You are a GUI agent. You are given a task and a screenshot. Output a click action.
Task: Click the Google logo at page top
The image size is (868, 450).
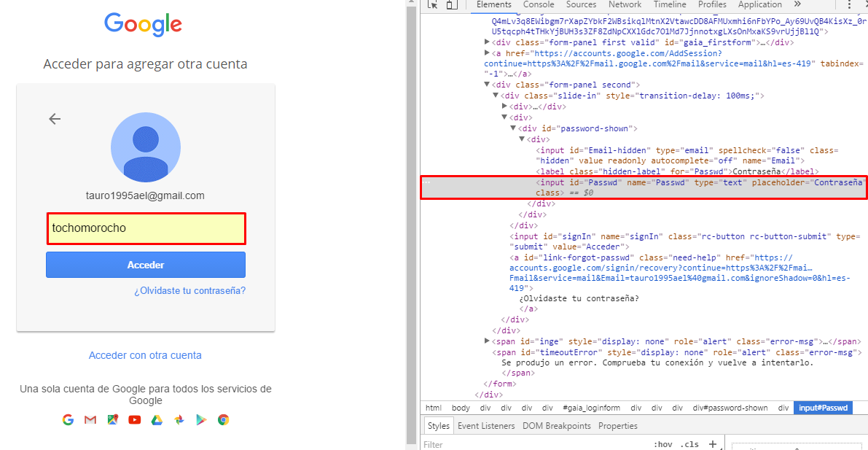pos(144,24)
